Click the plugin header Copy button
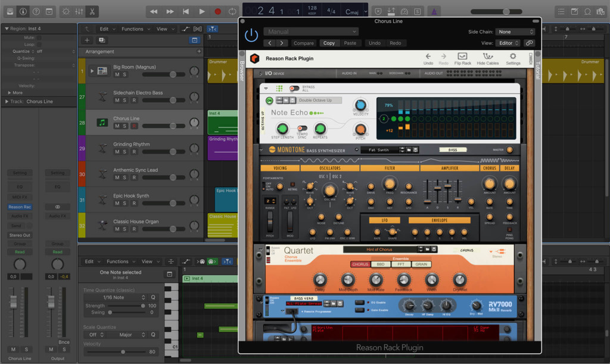 (x=329, y=43)
